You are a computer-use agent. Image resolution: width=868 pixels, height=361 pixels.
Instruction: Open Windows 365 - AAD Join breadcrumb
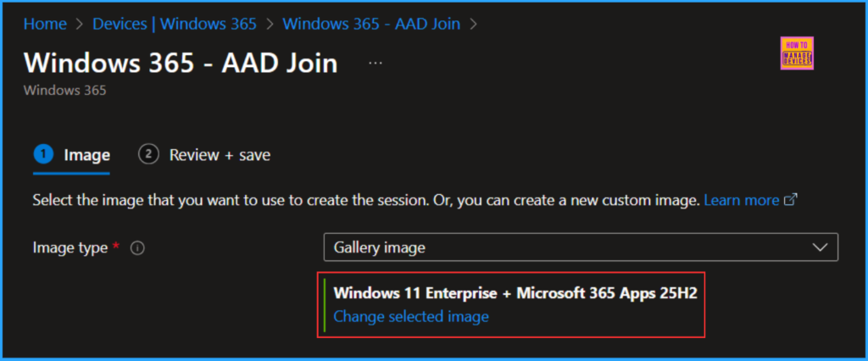point(371,24)
